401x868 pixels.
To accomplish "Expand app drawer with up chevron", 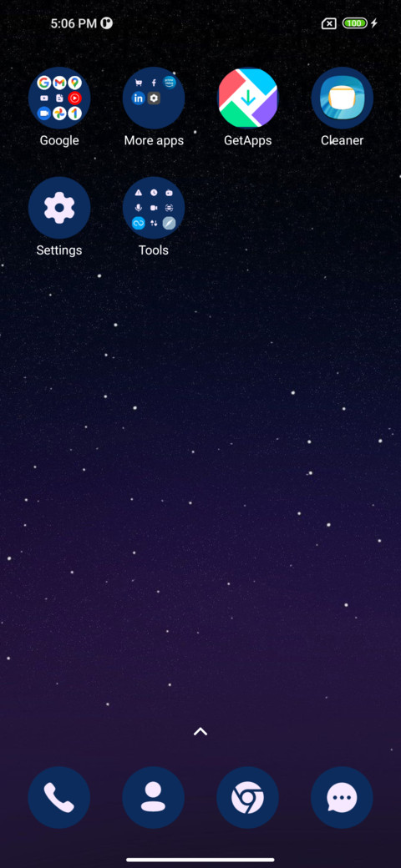I will click(200, 731).
